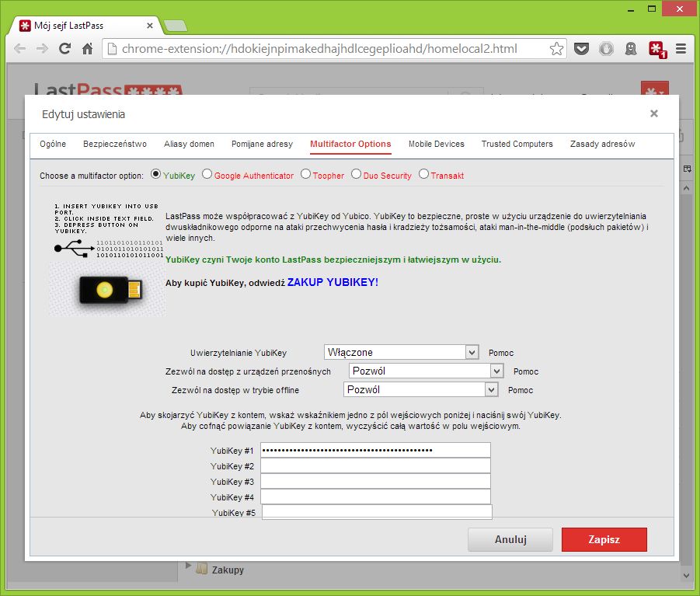Go to the browser home icon
Image resolution: width=700 pixels, height=596 pixels.
[88, 49]
